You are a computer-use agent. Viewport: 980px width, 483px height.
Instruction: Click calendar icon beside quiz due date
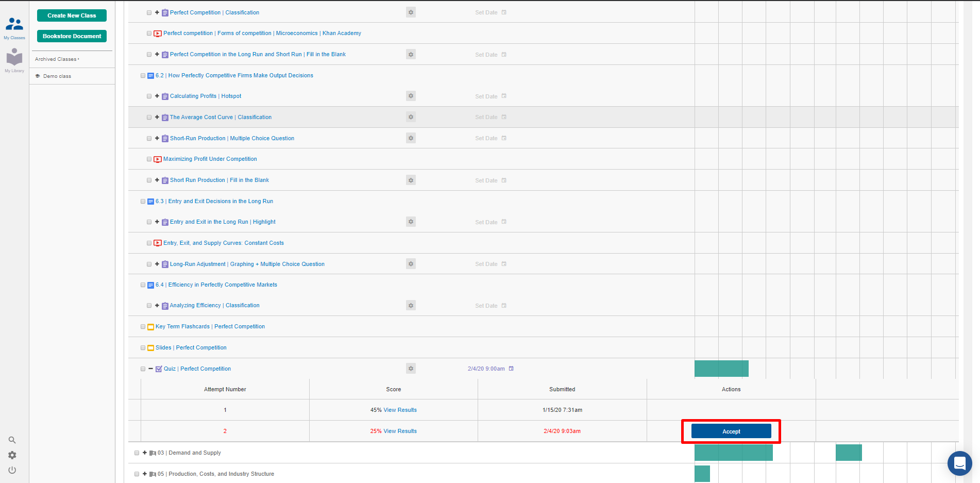pos(511,369)
